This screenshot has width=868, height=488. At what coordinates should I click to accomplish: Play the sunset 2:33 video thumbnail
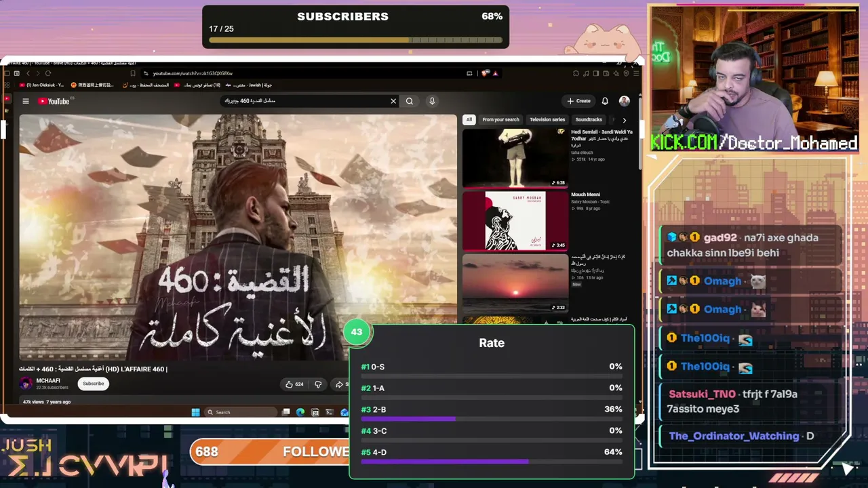515,283
